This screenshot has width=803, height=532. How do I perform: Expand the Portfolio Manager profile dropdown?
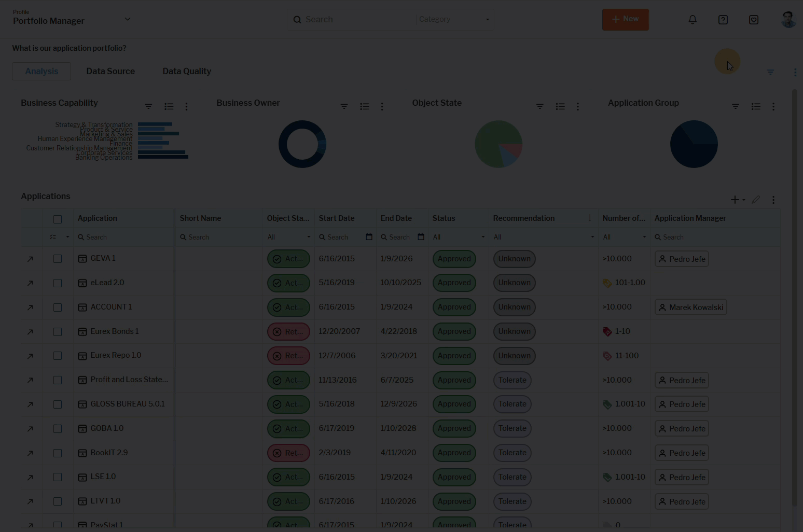[x=128, y=19]
